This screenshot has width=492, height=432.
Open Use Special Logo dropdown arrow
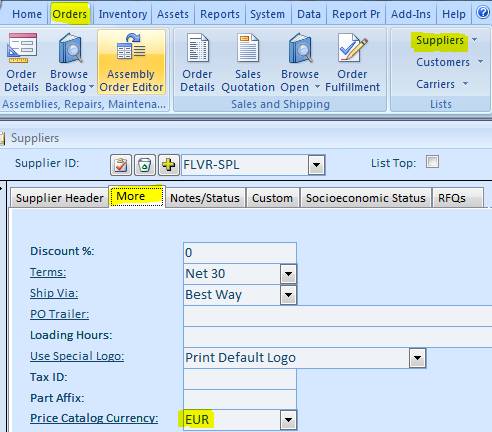coord(417,358)
